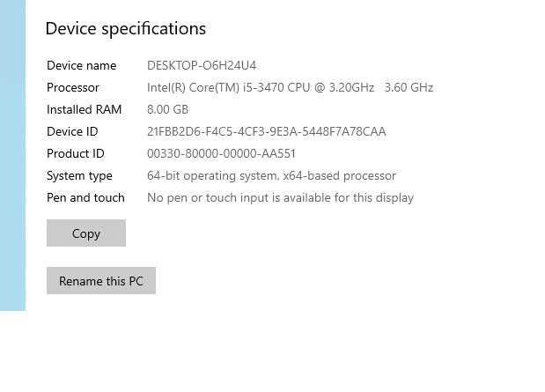Click the 3.60 GHz processor speed value
The image size is (545, 392).
[x=409, y=87]
